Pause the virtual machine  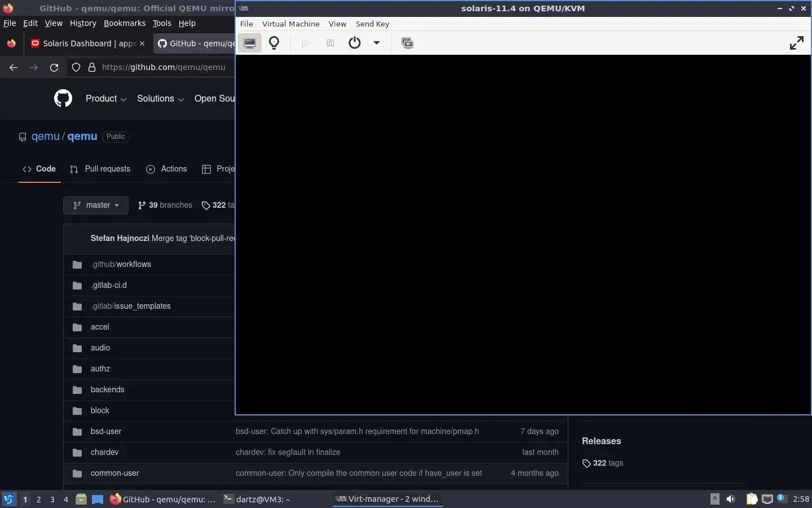click(x=330, y=43)
